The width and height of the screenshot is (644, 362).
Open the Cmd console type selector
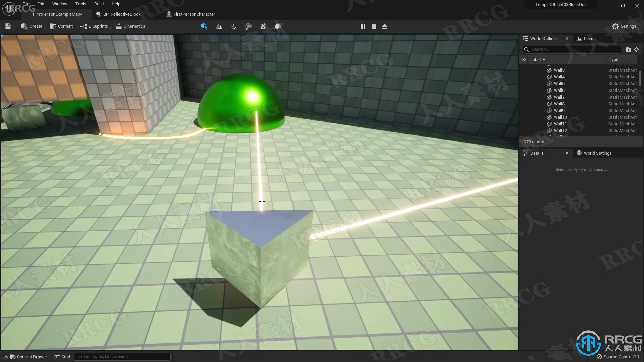62,357
